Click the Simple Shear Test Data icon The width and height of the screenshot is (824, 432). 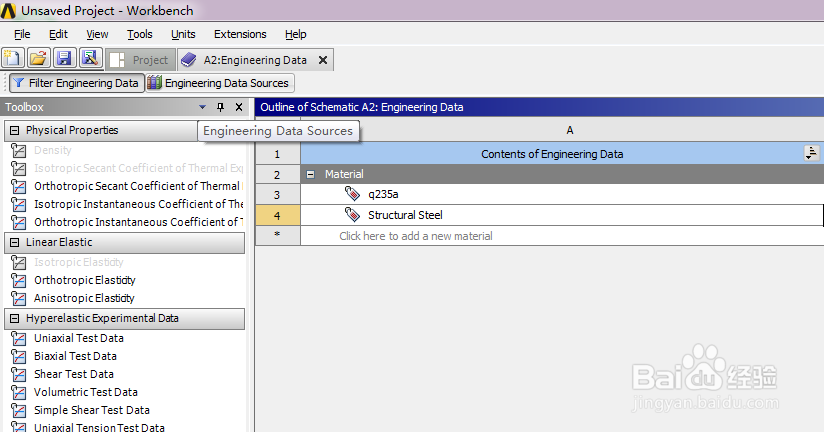(18, 410)
